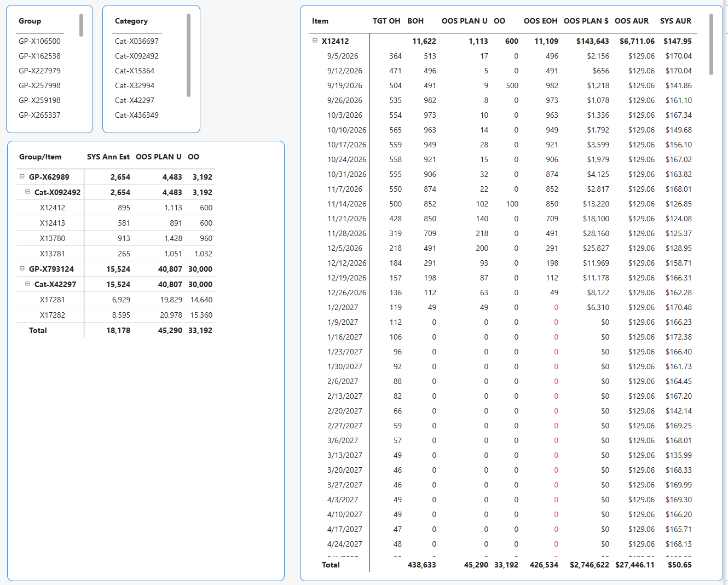Select the 11/14/2026 date row
The width and height of the screenshot is (728, 585).
(x=347, y=204)
